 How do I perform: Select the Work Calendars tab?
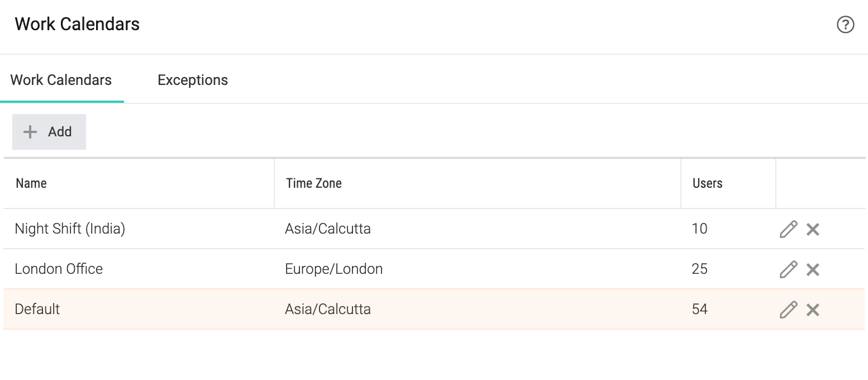pos(61,80)
